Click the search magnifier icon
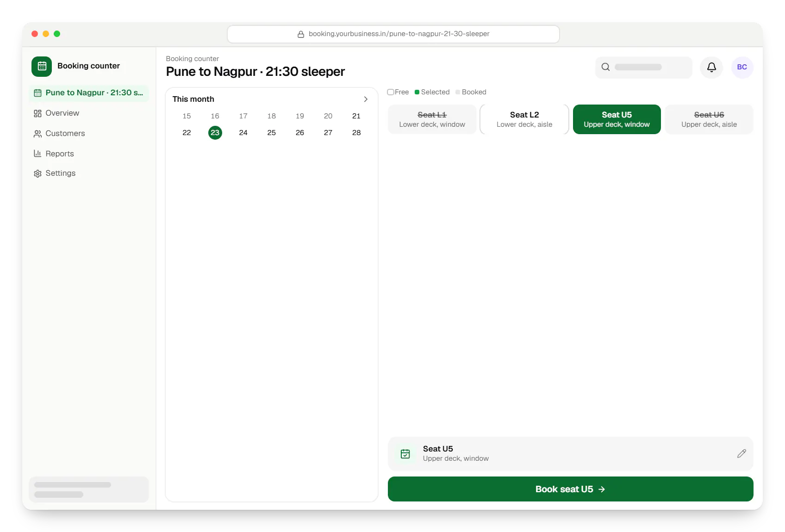 coord(605,67)
